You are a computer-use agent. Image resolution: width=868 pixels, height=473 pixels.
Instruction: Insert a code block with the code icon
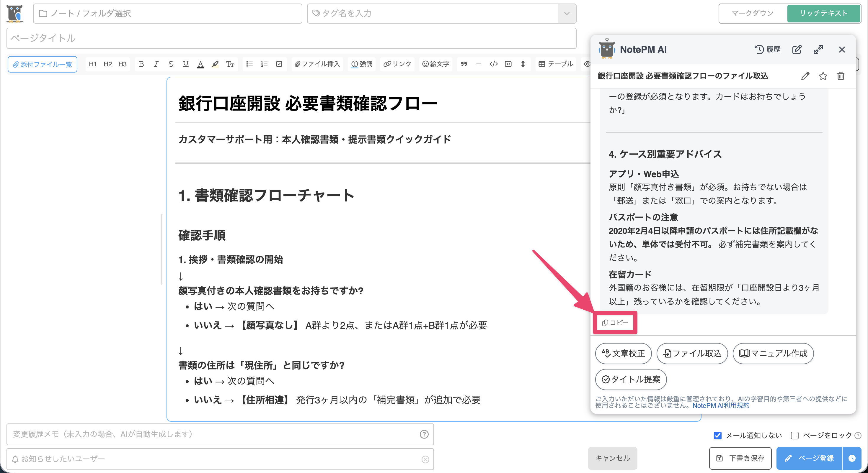(493, 64)
